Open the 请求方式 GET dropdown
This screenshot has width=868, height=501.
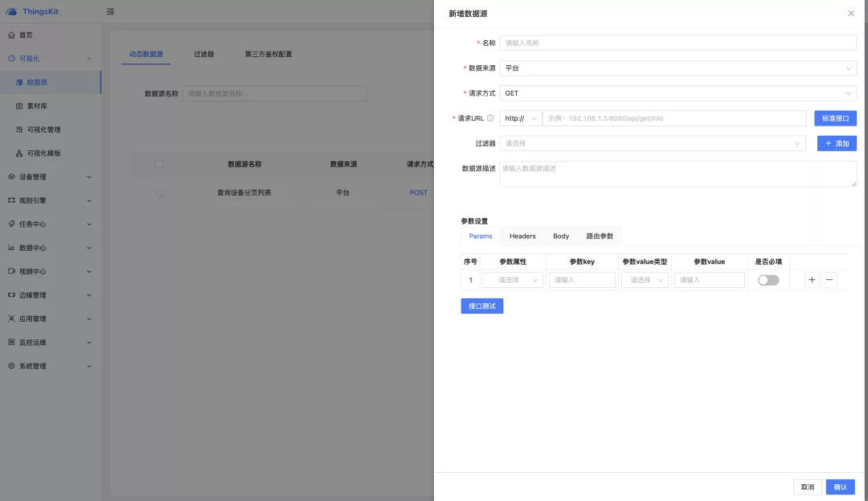[678, 93]
